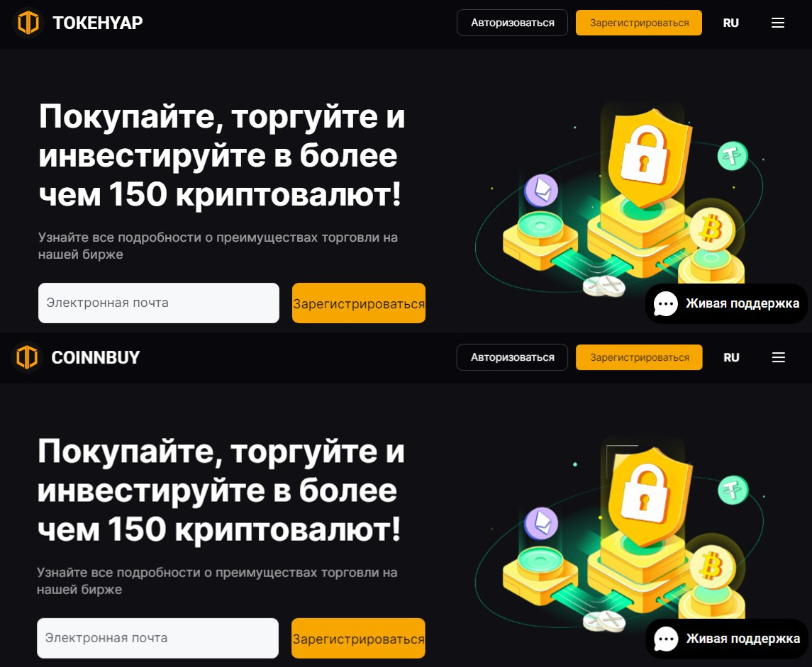Image resolution: width=812 pixels, height=667 pixels.
Task: Click header Зарегистрироваться button on COINNBUY
Action: click(639, 357)
